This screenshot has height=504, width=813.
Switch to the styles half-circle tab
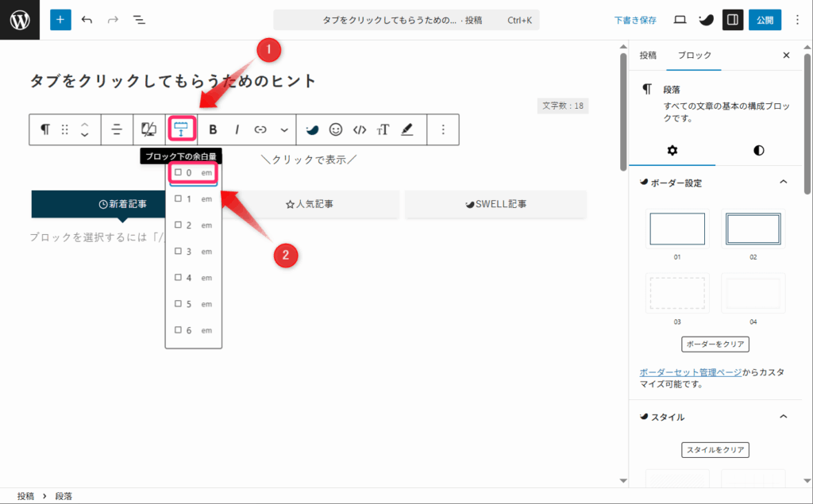pyautogui.click(x=758, y=150)
